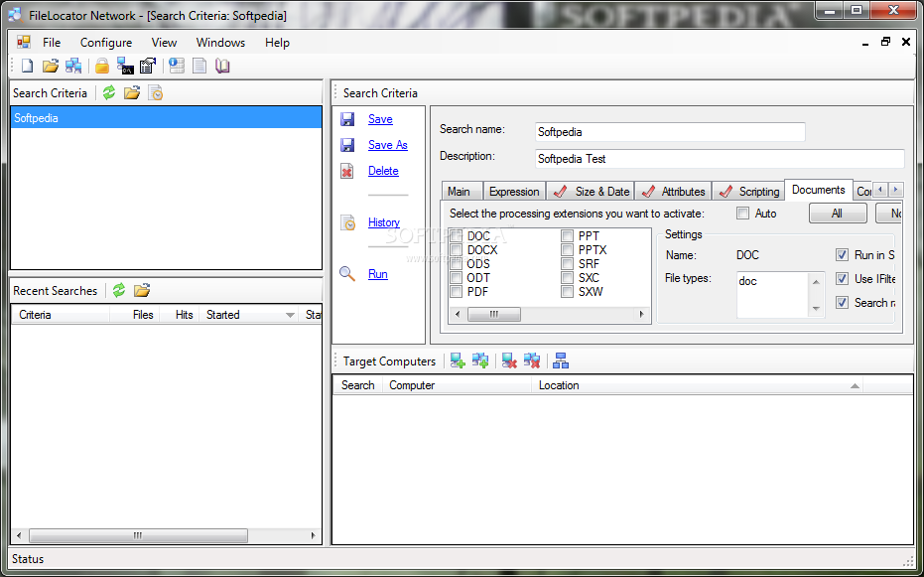Click the gold padlock toolbar icon
This screenshot has height=577, width=924.
point(102,66)
